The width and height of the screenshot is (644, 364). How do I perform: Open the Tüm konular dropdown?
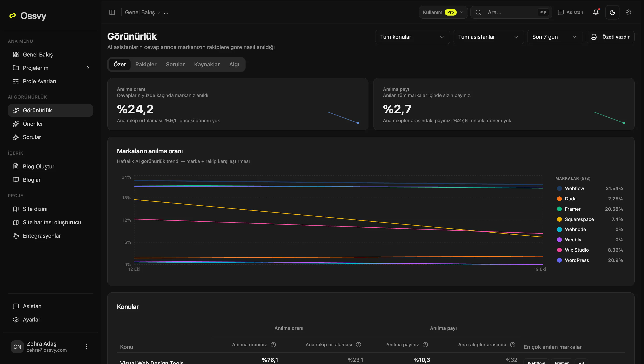pyautogui.click(x=412, y=37)
